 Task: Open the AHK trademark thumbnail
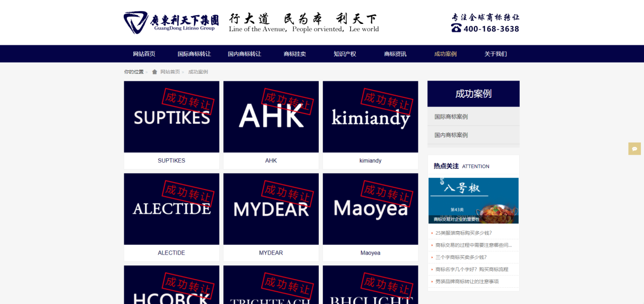[271, 117]
